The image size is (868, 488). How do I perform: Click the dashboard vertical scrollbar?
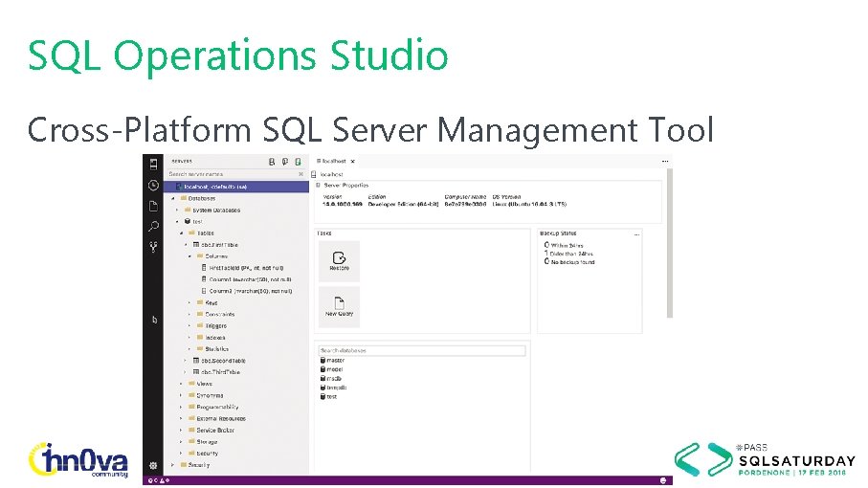[x=669, y=243]
